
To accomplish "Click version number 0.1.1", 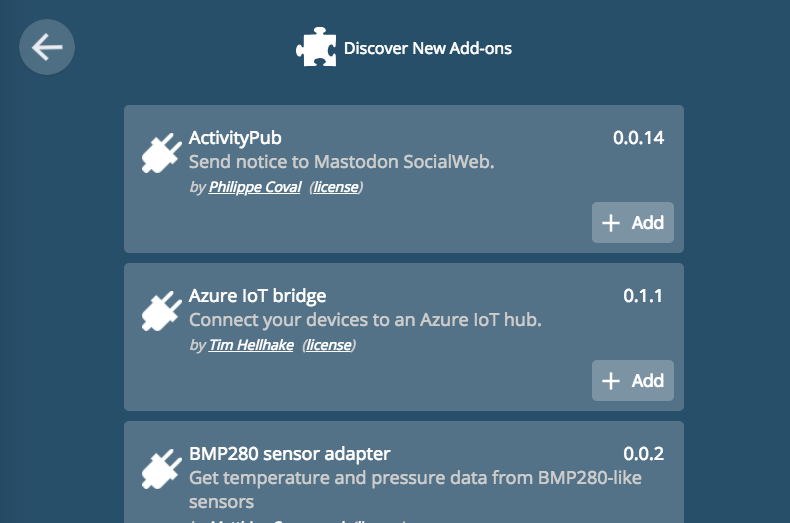I will (643, 296).
